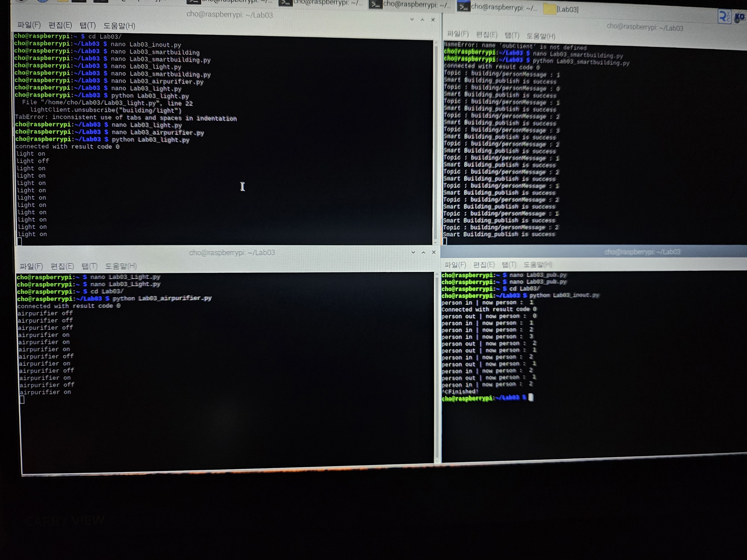747x560 pixels.
Task: Open the [Lab03] folder taskbar entry
Action: coord(561,10)
